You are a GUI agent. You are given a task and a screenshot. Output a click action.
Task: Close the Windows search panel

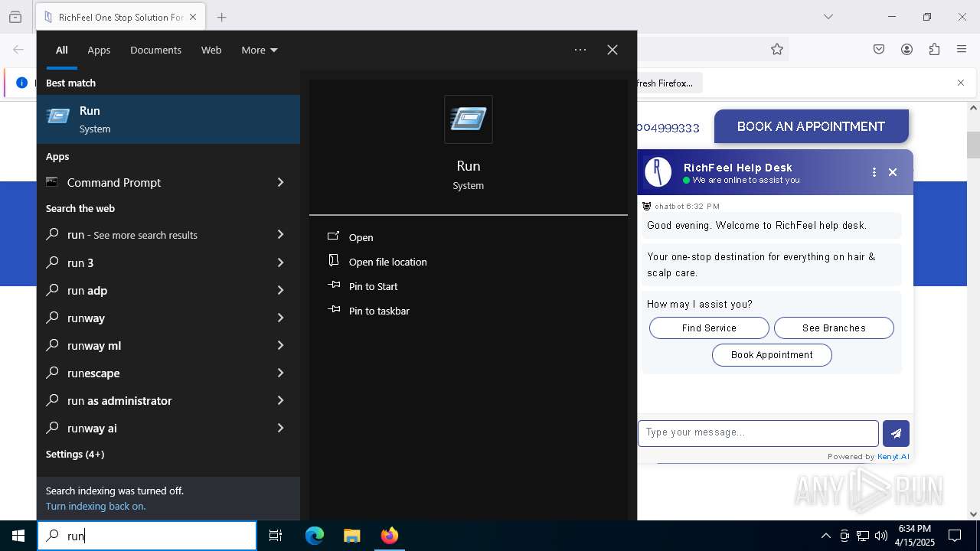pyautogui.click(x=612, y=50)
